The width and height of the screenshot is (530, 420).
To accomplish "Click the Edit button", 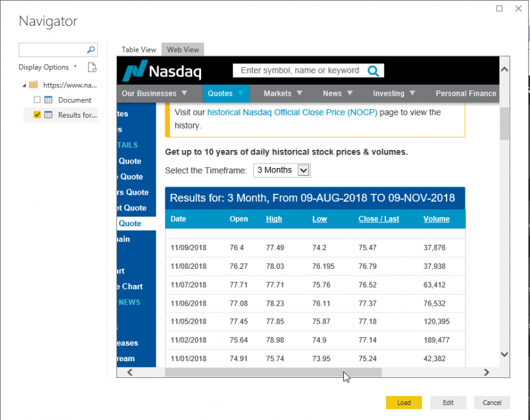I will (x=448, y=403).
